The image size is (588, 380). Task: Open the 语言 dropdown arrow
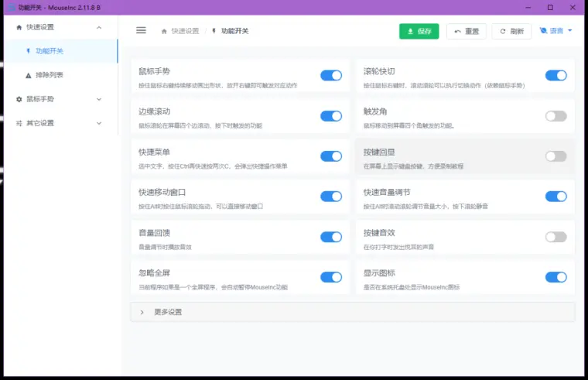570,31
